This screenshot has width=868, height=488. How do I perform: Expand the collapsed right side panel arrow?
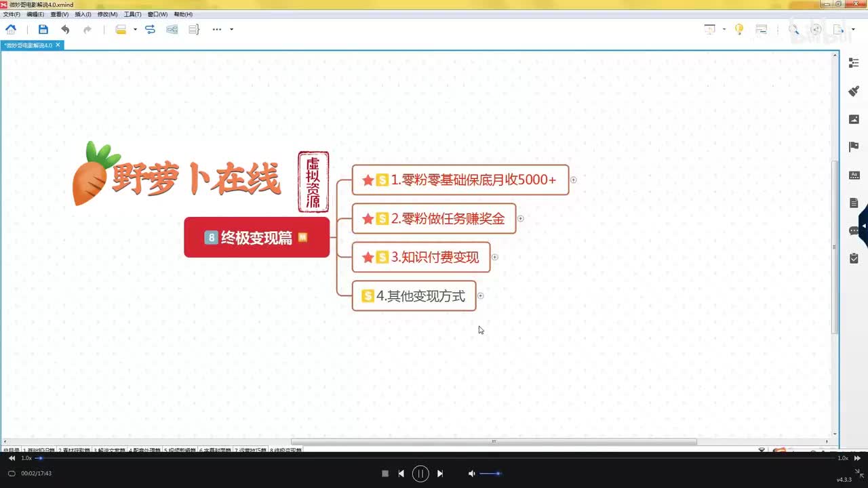click(x=864, y=225)
